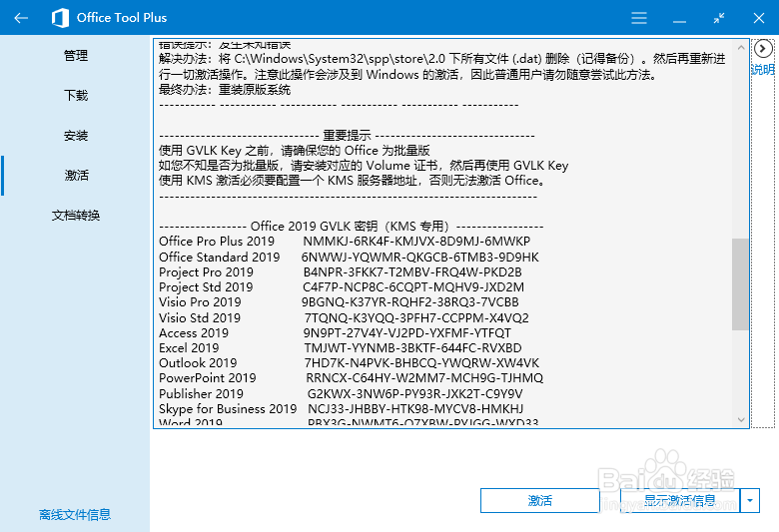Image resolution: width=779 pixels, height=532 pixels.
Task: View 离线文件信息 link
Action: pos(75,515)
